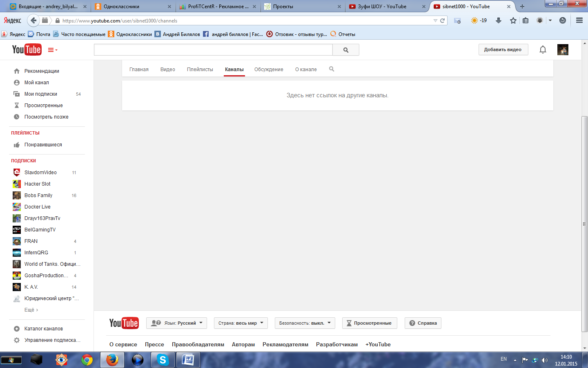
Task: Open the Понравившиеся playlist
Action: [x=43, y=145]
